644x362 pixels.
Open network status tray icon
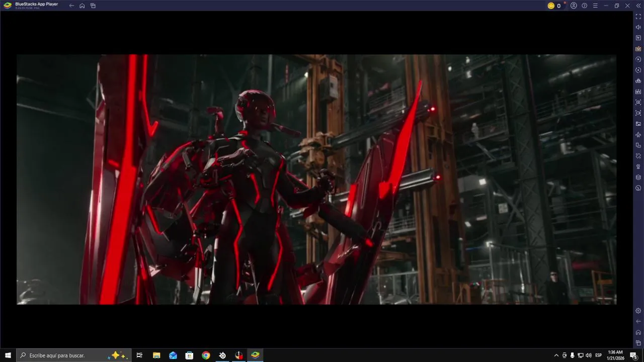tap(580, 355)
